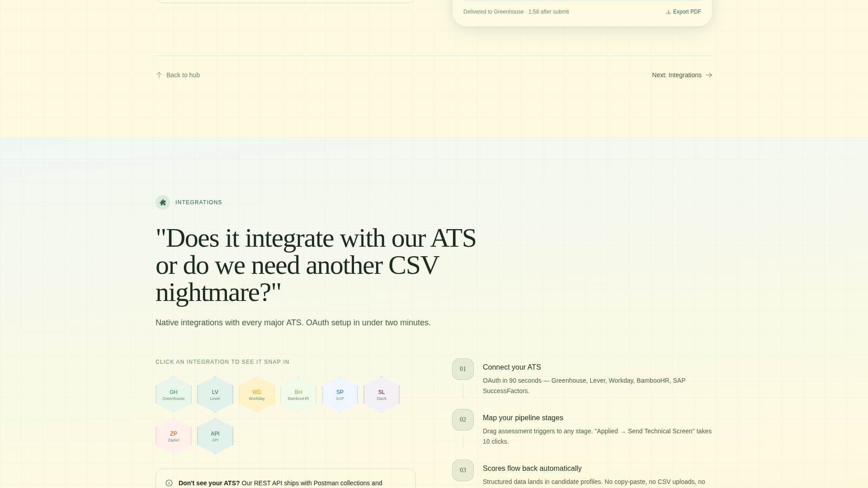Go back to hub
This screenshot has width=868, height=488.
[178, 75]
